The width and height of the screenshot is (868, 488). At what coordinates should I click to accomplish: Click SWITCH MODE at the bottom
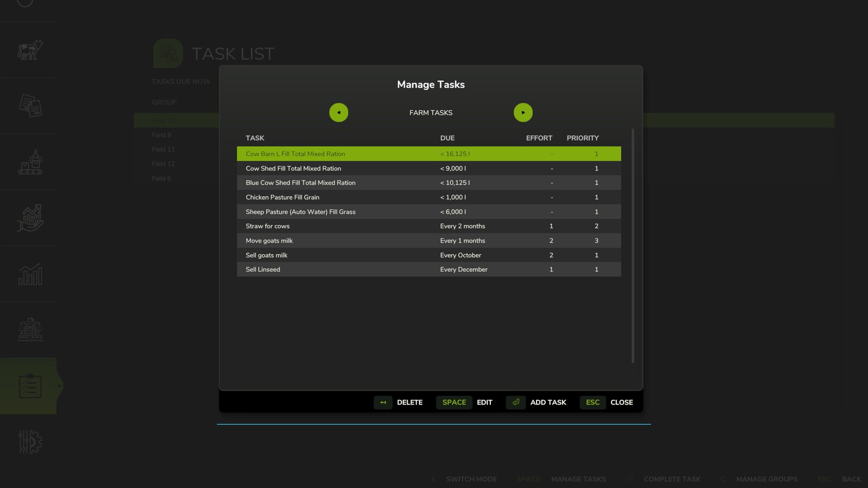pos(471,479)
